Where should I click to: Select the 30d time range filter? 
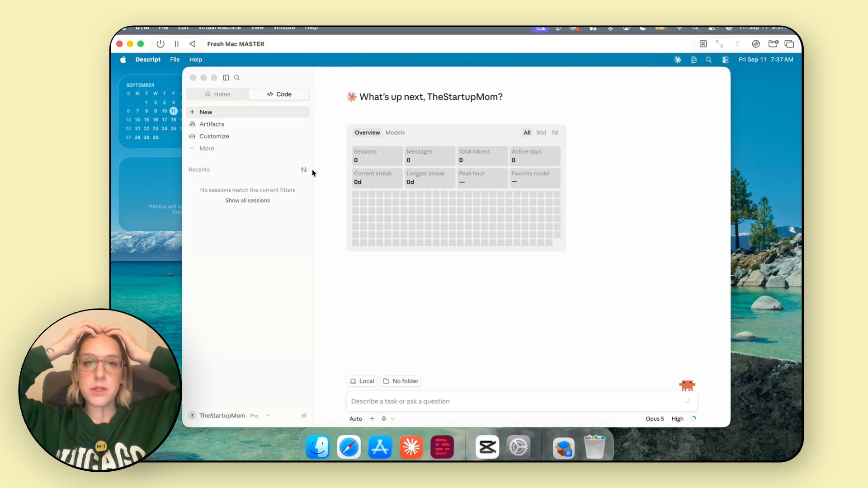541,132
